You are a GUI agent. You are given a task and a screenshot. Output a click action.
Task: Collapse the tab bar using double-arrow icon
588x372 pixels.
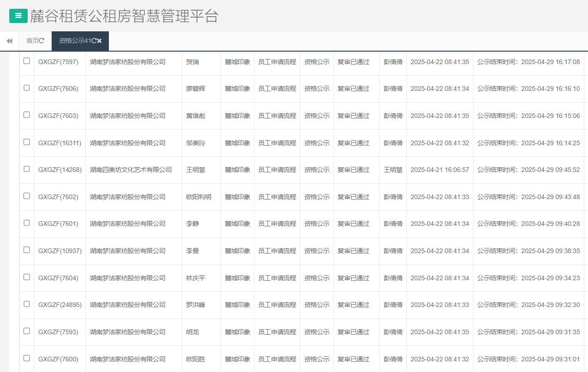point(9,41)
